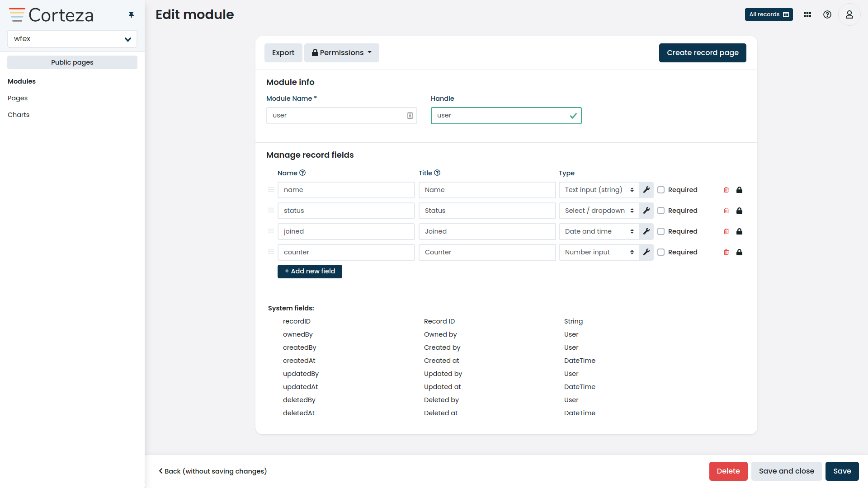Change type of name field from Text input
Screen dimensions: 868x488
[x=599, y=190]
